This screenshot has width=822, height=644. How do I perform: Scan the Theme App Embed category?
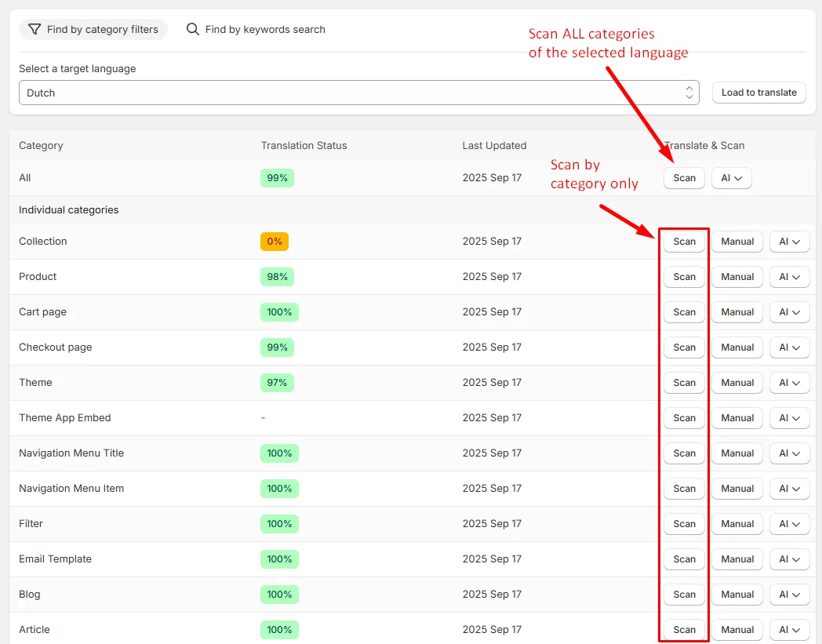coord(684,418)
